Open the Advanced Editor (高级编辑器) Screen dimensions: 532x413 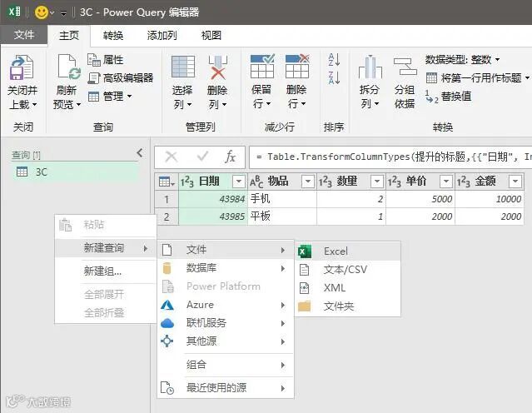(x=121, y=78)
